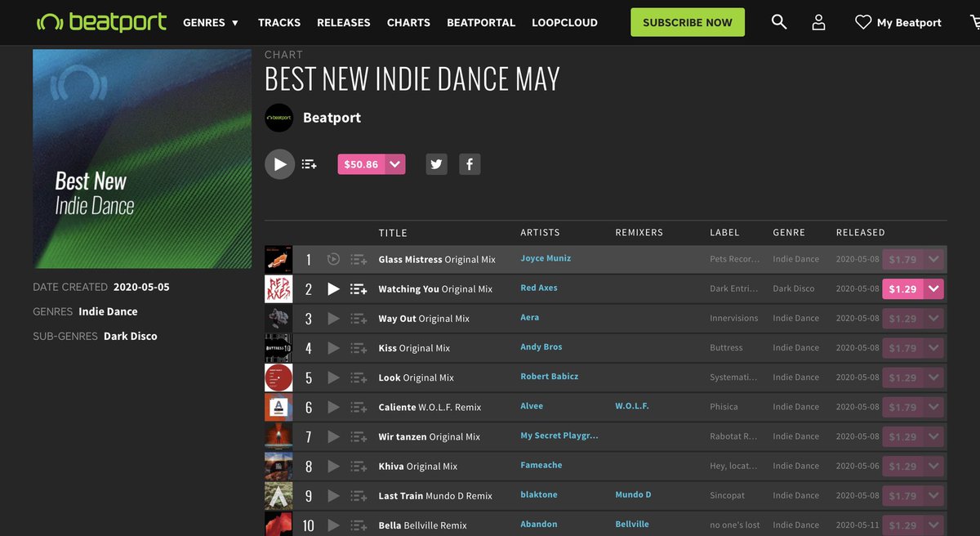Viewport: 980px width, 536px height.
Task: Buy Watching You for $1.29
Action: pyautogui.click(x=902, y=288)
